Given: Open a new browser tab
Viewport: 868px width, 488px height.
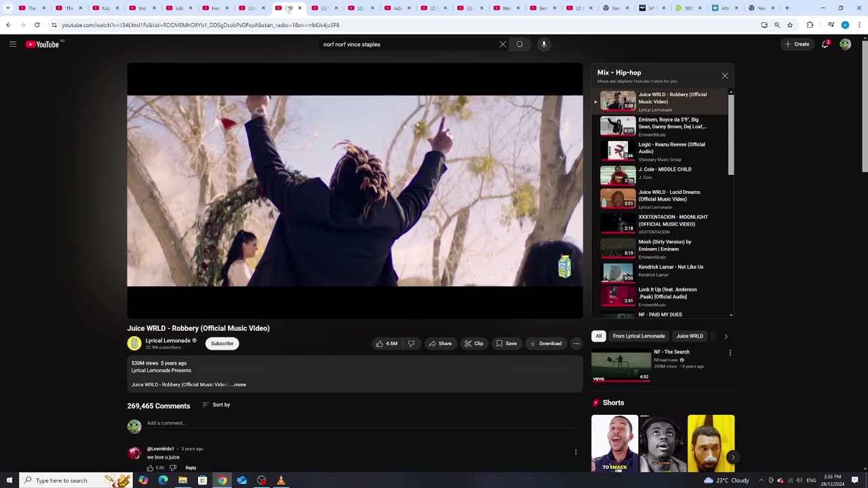Looking at the screenshot, I should coord(787,8).
